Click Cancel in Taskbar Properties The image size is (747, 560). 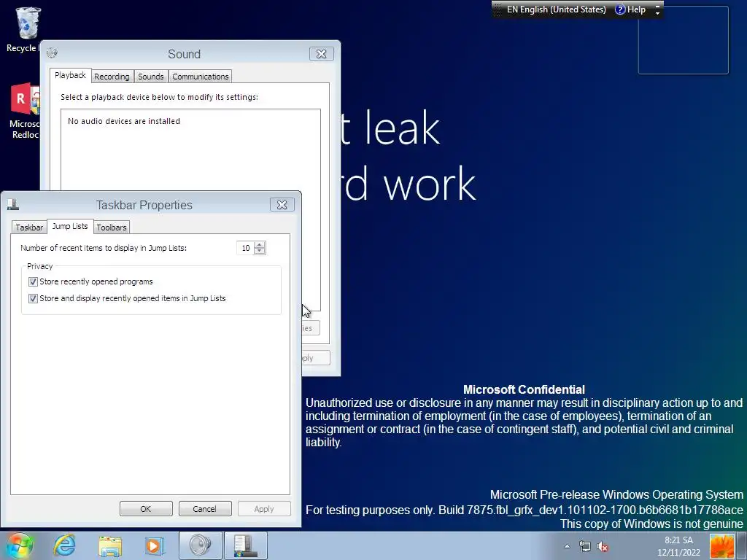pyautogui.click(x=205, y=508)
